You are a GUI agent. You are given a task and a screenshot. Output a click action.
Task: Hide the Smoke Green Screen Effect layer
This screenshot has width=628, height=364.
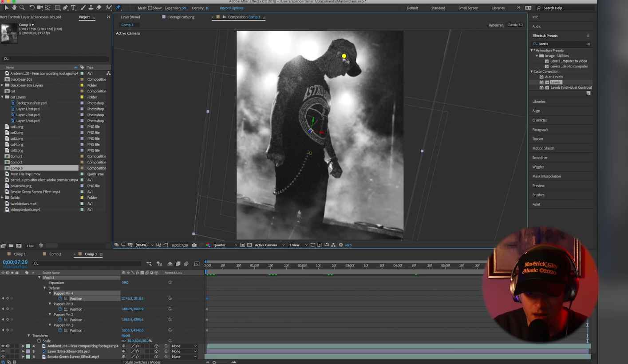tap(3, 357)
